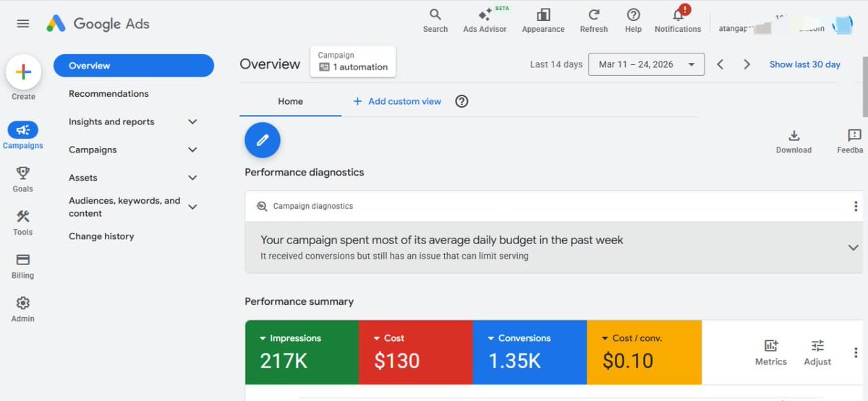This screenshot has width=868, height=401.
Task: Click Show last 30 days link
Action: (805, 64)
